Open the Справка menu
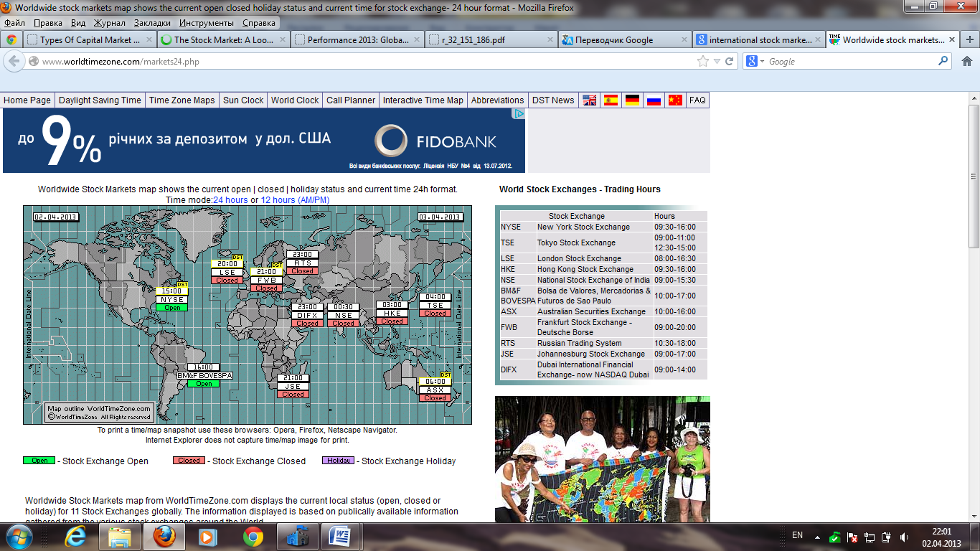This screenshot has height=551, width=980. point(259,23)
